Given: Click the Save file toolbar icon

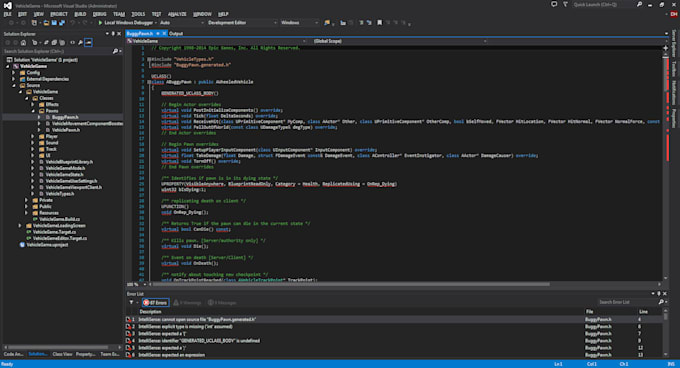Looking at the screenshot, I should click(54, 23).
